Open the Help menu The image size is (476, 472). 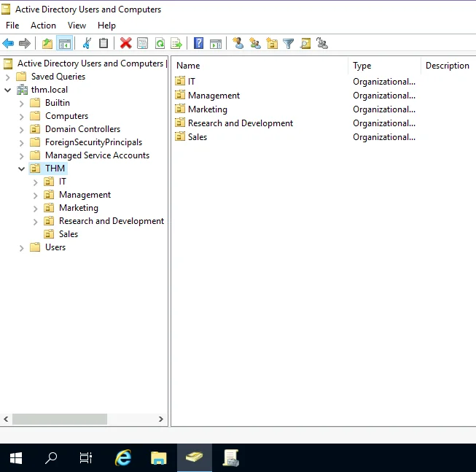point(106,26)
